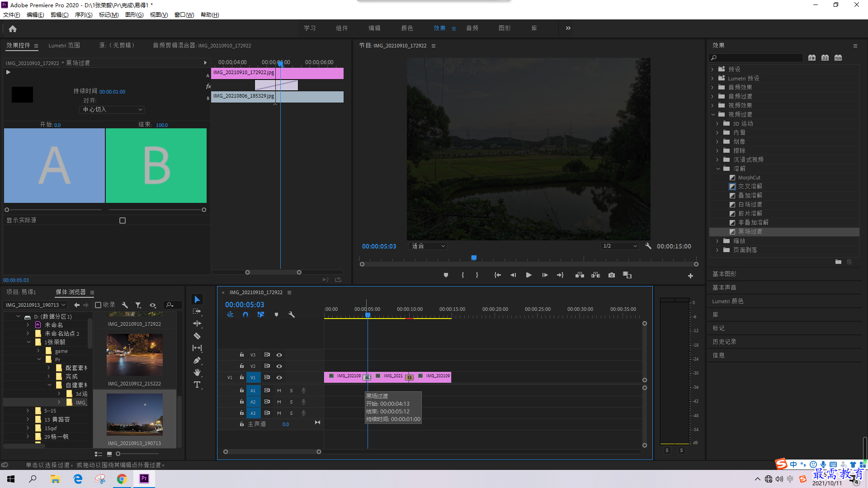
Task: Toggle timeline snap magnet icon
Action: pos(245,315)
